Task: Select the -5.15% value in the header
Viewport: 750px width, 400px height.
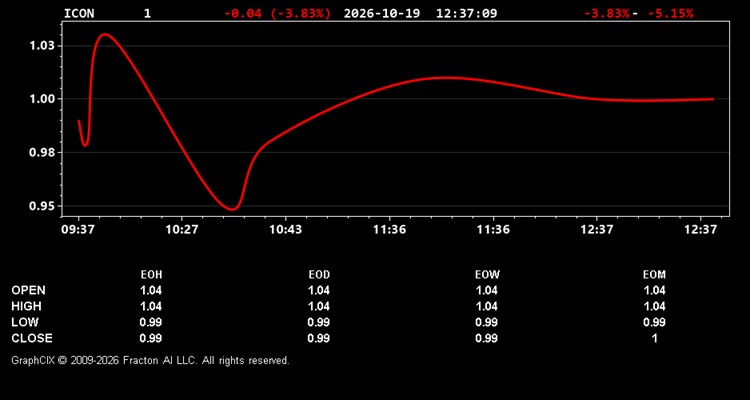Action: (670, 13)
